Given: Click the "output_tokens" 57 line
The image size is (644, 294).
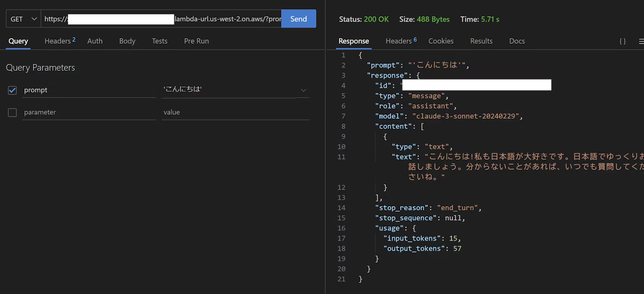Looking at the screenshot, I should pos(422,248).
